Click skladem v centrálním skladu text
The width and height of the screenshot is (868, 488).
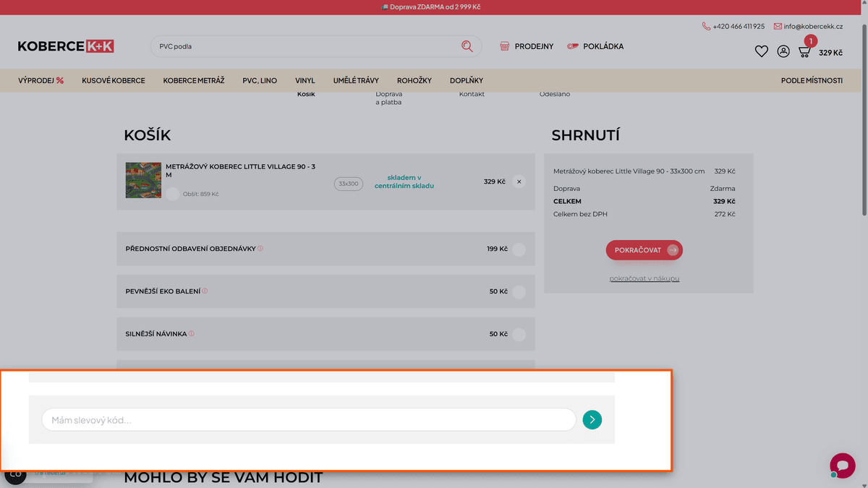tap(404, 181)
